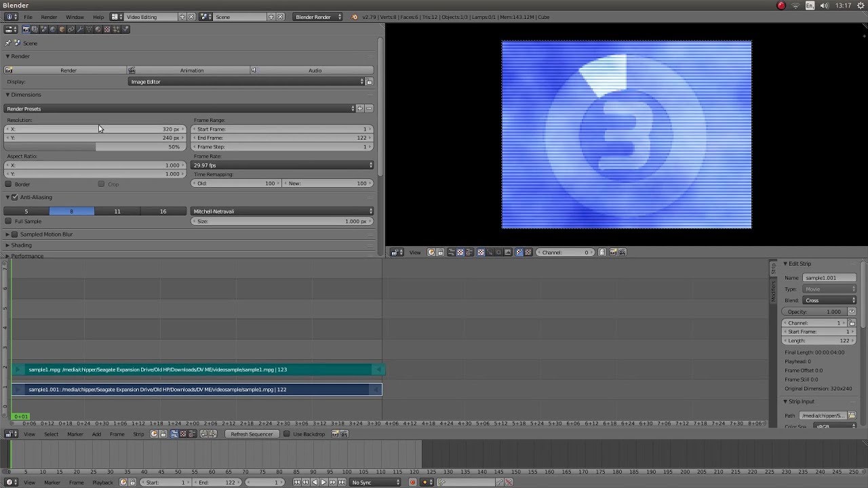Open the Render Layers properties tab
Viewport: 868px width, 488px height.
tap(35, 29)
